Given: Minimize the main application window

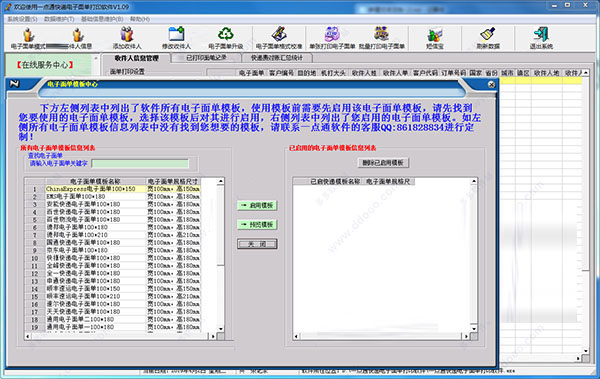Looking at the screenshot, I should click(x=554, y=5).
